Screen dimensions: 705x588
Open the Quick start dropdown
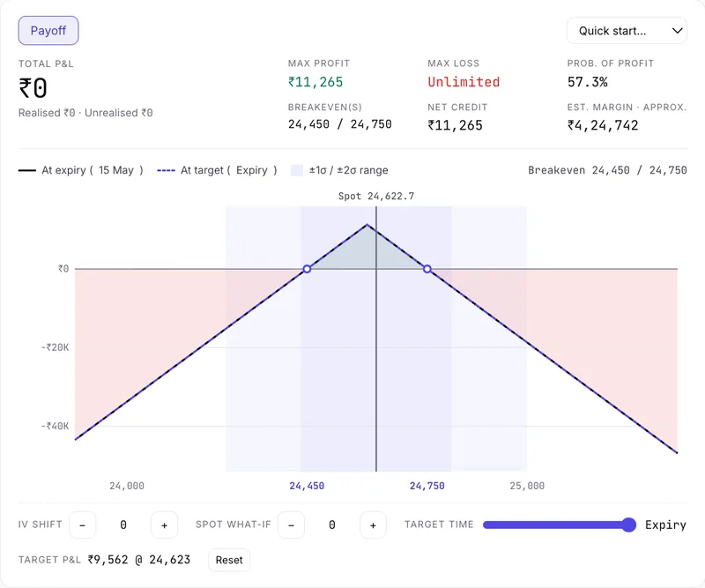[x=627, y=31]
